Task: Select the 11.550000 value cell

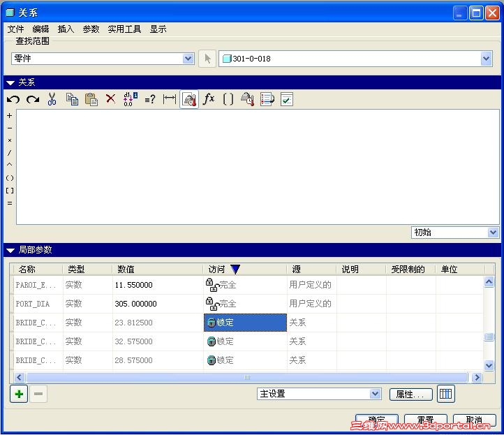Action: click(x=158, y=285)
